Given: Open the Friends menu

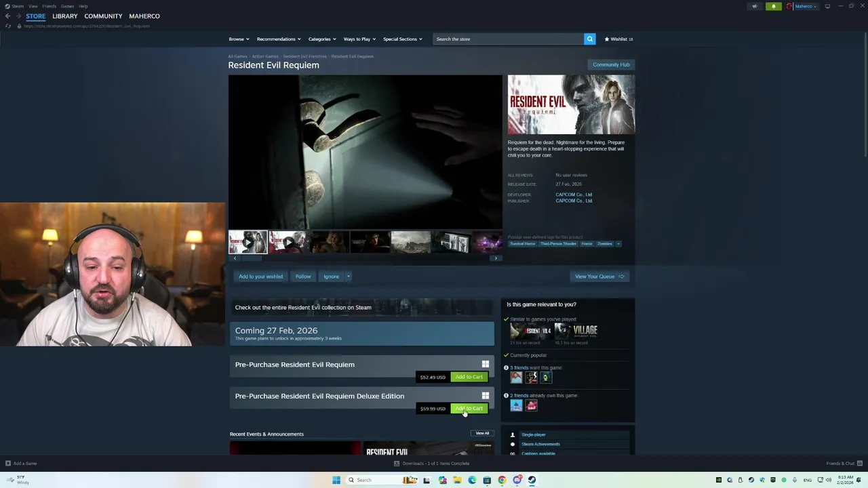Looking at the screenshot, I should coord(50,6).
